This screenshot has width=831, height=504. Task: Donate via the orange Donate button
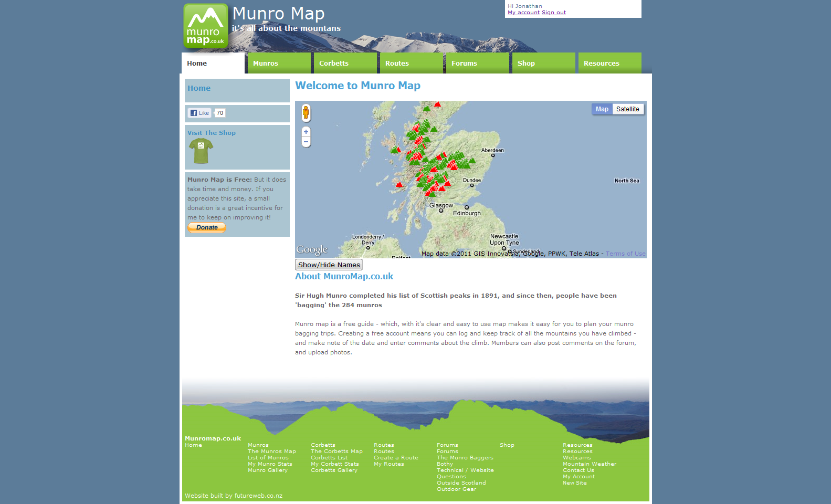207,227
